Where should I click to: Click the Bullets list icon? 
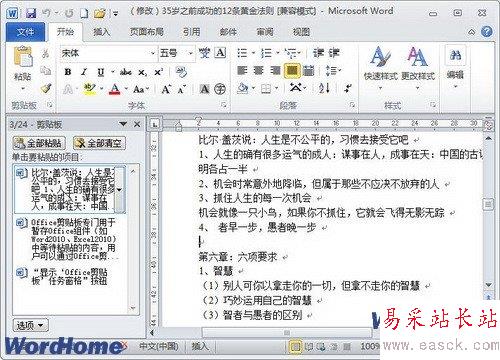click(x=242, y=53)
